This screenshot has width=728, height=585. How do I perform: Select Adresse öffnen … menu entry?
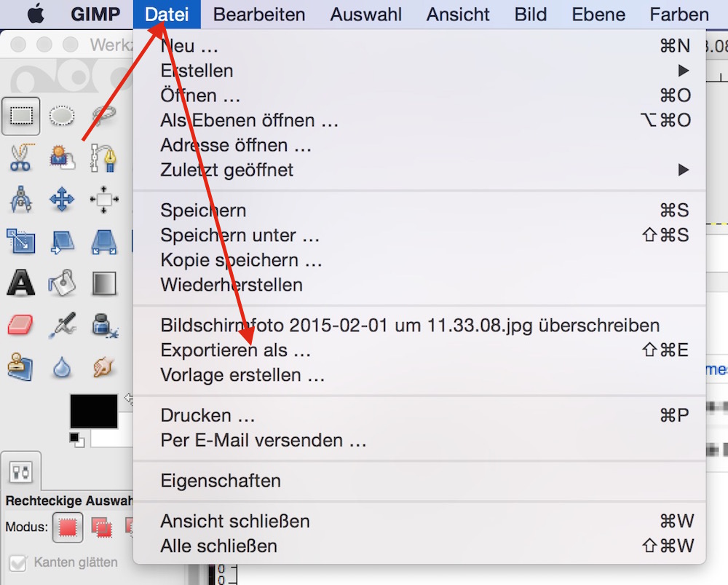(x=419, y=146)
